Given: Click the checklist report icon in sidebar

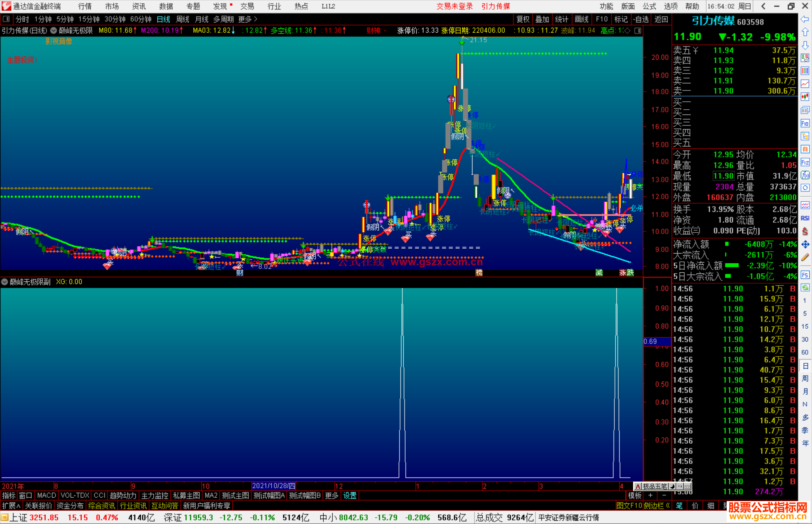Looking at the screenshot, I should [x=805, y=58].
